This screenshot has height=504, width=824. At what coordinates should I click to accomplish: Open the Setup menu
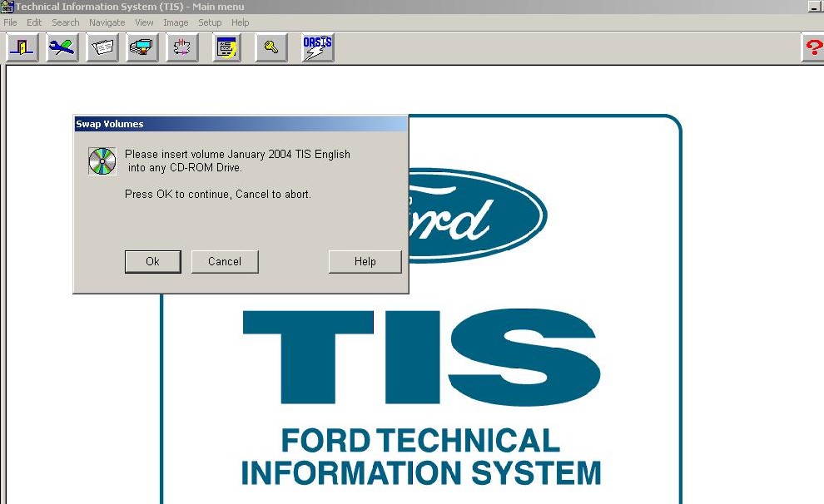pos(210,22)
